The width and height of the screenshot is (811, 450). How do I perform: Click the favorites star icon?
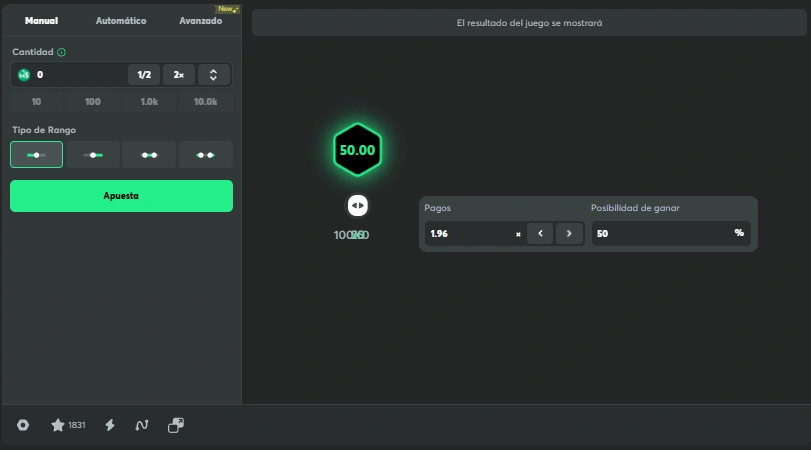[x=57, y=425]
